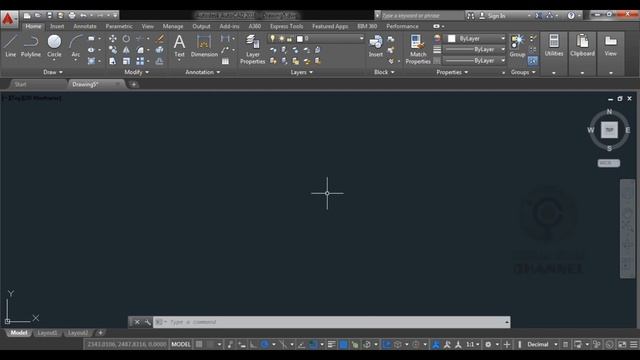Click the layer 0 color swatch
The width and height of the screenshot is (640, 360).
[300, 38]
